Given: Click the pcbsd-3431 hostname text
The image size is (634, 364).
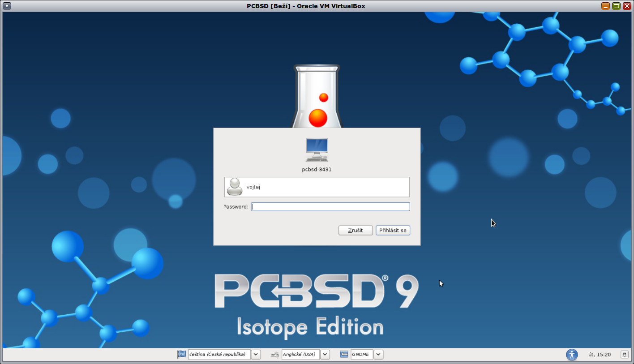Looking at the screenshot, I should pos(317,170).
